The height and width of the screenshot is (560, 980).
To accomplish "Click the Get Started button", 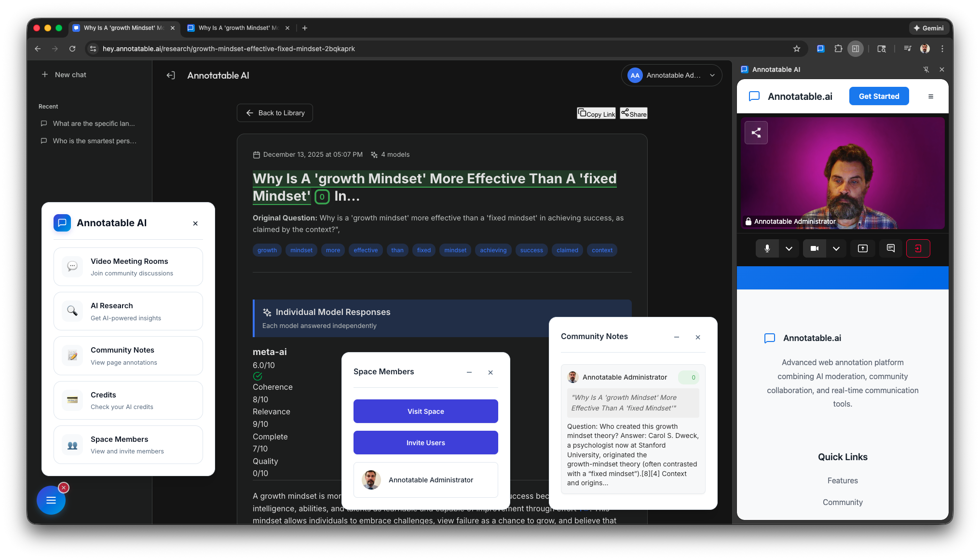I will [x=879, y=96].
